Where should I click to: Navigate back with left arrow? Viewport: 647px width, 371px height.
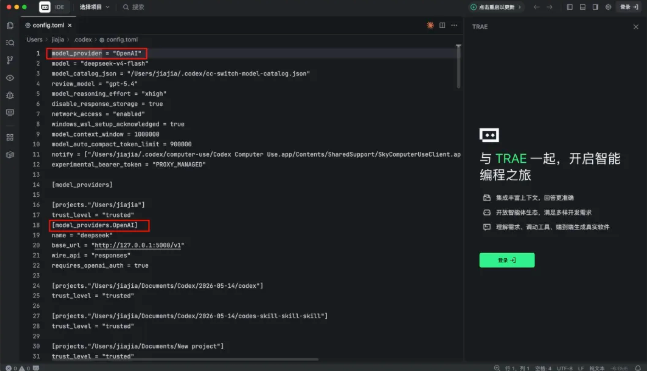click(x=536, y=7)
